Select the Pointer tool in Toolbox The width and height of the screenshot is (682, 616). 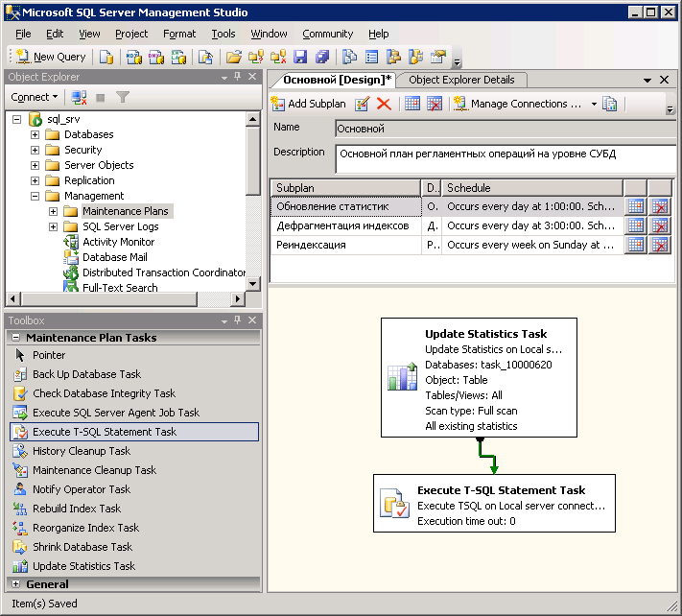[49, 355]
